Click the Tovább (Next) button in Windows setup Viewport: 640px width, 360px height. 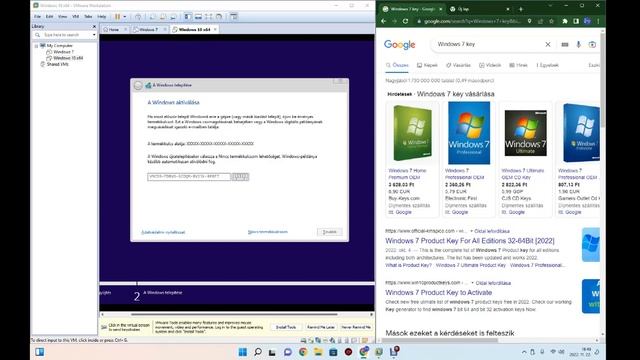point(330,232)
